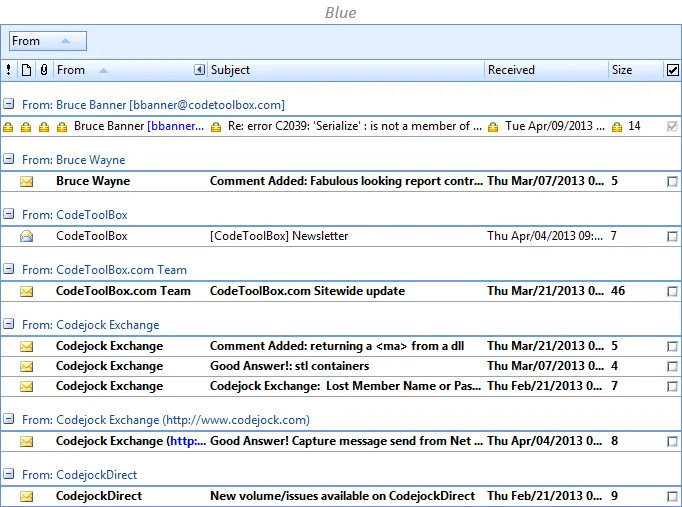
Task: Check the box for CodejockDirect message row
Action: (672, 497)
